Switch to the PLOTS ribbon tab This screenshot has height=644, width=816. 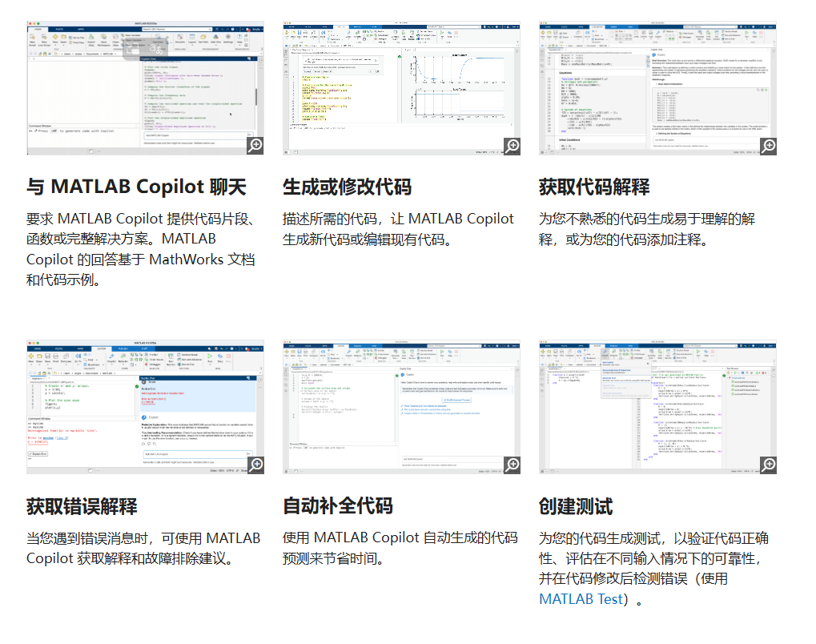59,29
